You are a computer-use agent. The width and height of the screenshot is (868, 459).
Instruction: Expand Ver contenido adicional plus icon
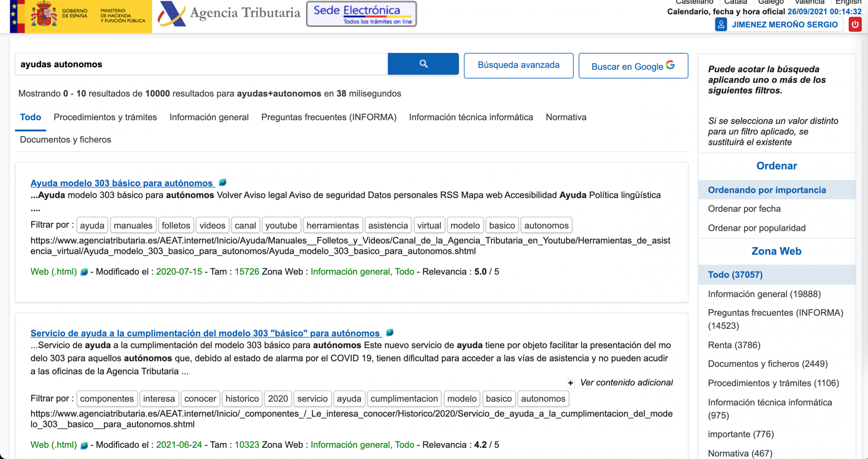571,383
